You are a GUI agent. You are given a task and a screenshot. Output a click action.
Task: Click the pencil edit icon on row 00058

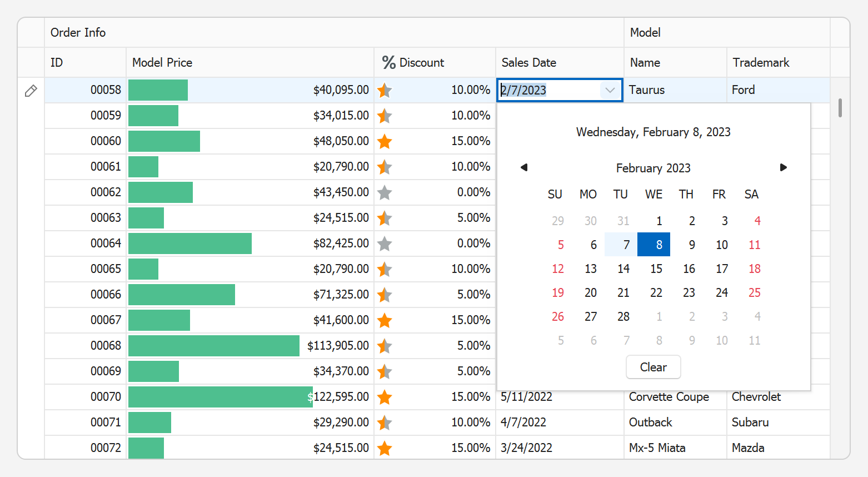point(31,91)
